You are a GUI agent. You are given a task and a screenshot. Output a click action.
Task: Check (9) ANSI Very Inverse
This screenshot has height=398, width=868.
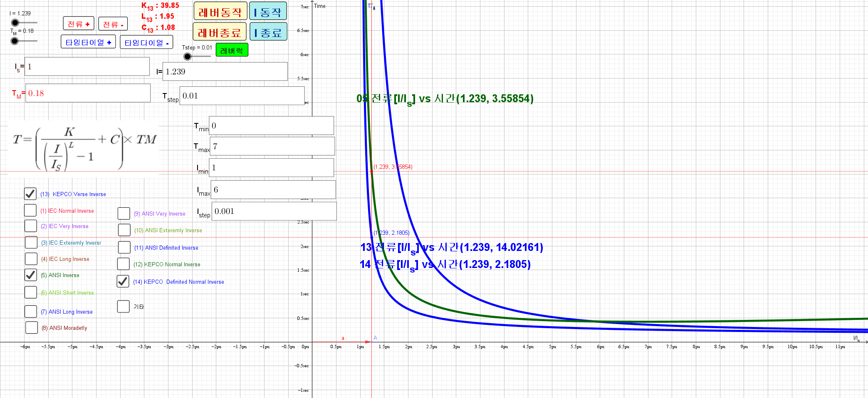pyautogui.click(x=124, y=213)
